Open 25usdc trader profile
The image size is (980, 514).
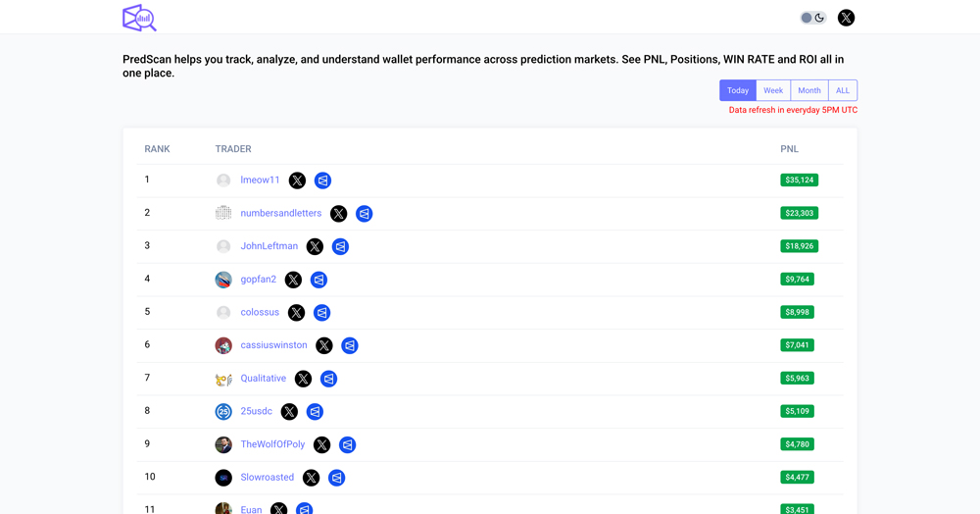tap(256, 411)
